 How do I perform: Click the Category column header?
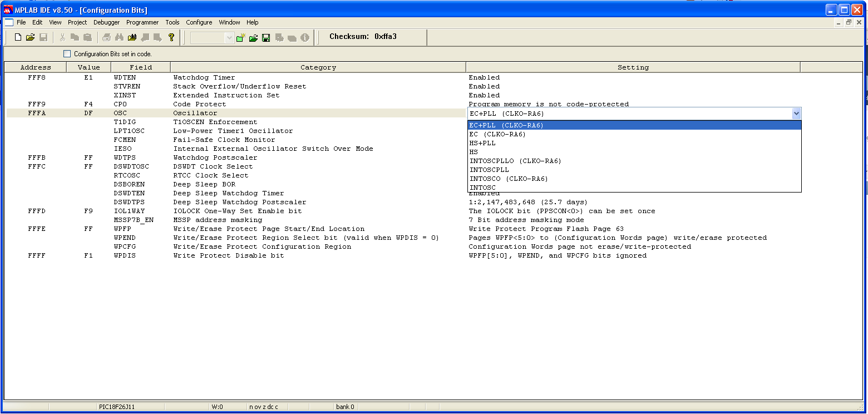click(318, 67)
